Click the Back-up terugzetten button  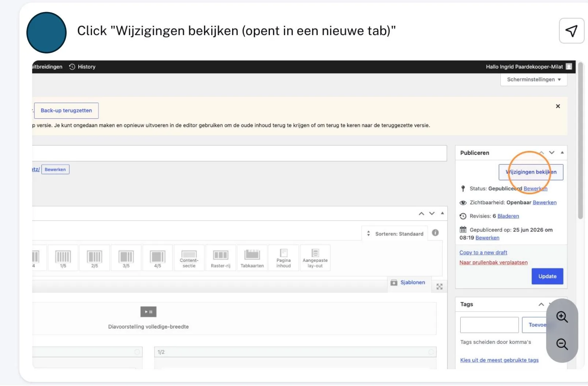click(66, 111)
